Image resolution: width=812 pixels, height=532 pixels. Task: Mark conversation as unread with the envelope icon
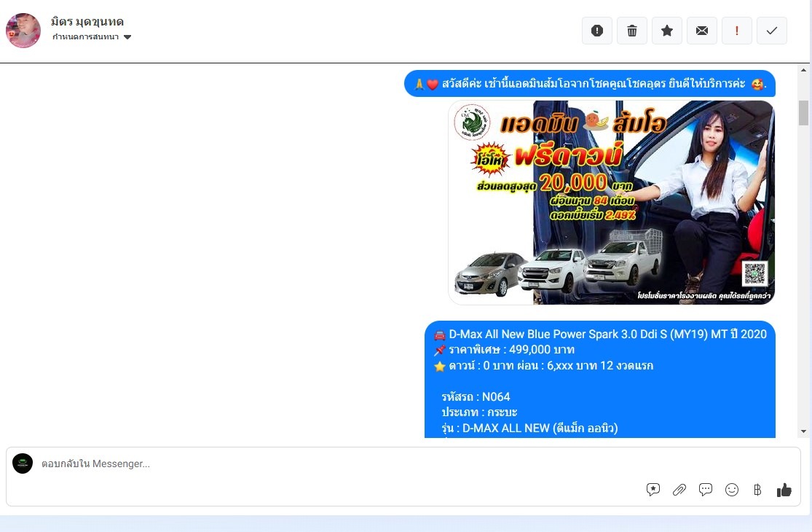pos(702,31)
